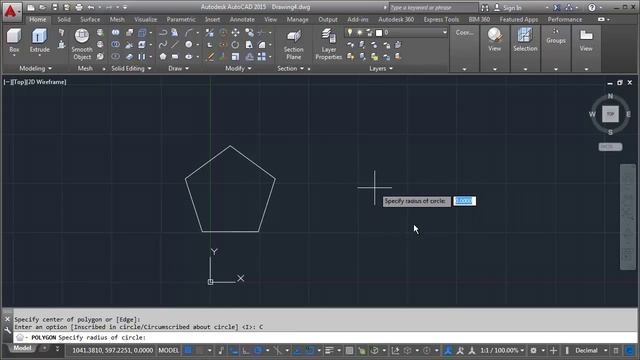
Task: Open the Solid ribbon tab
Action: click(x=64, y=19)
